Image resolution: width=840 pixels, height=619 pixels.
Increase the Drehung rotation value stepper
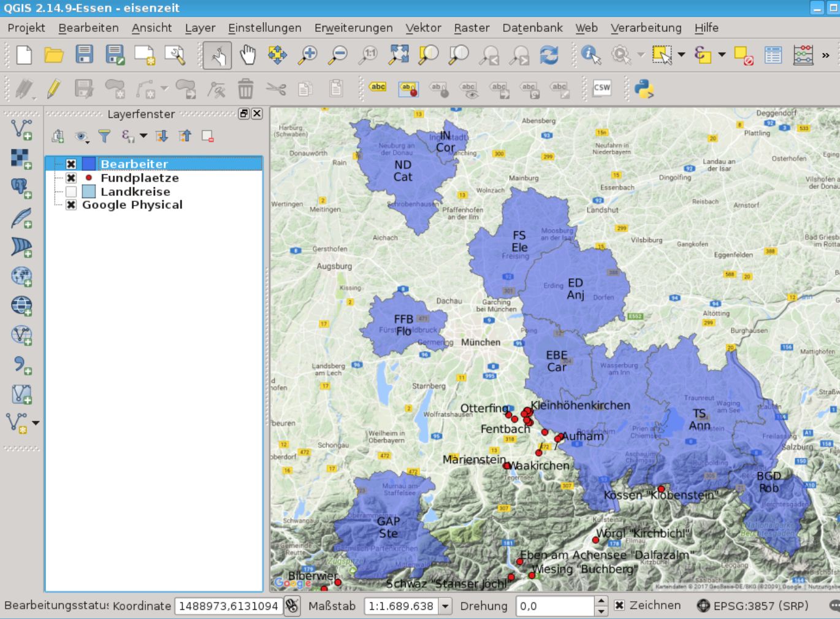click(x=601, y=601)
